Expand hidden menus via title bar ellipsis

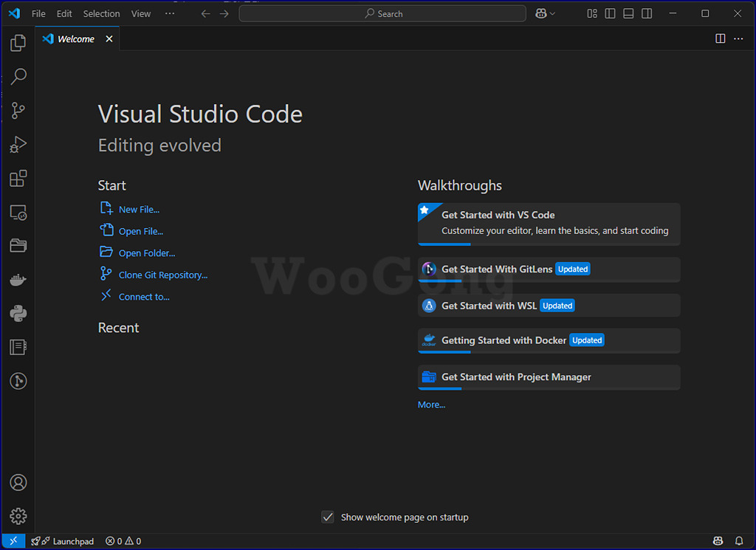click(x=170, y=13)
